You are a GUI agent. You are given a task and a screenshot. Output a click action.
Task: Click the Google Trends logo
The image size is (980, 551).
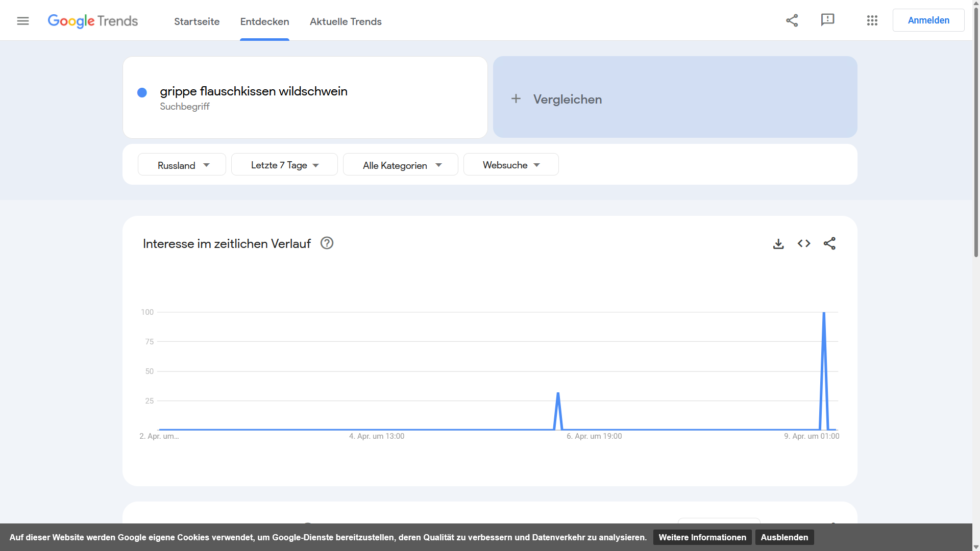point(93,21)
